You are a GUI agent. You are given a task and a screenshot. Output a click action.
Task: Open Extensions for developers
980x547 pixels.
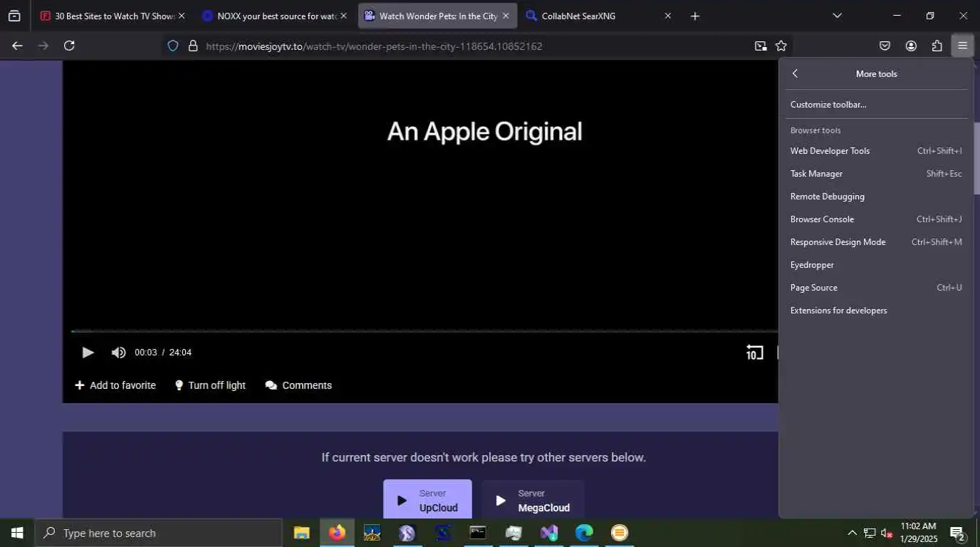click(876, 311)
